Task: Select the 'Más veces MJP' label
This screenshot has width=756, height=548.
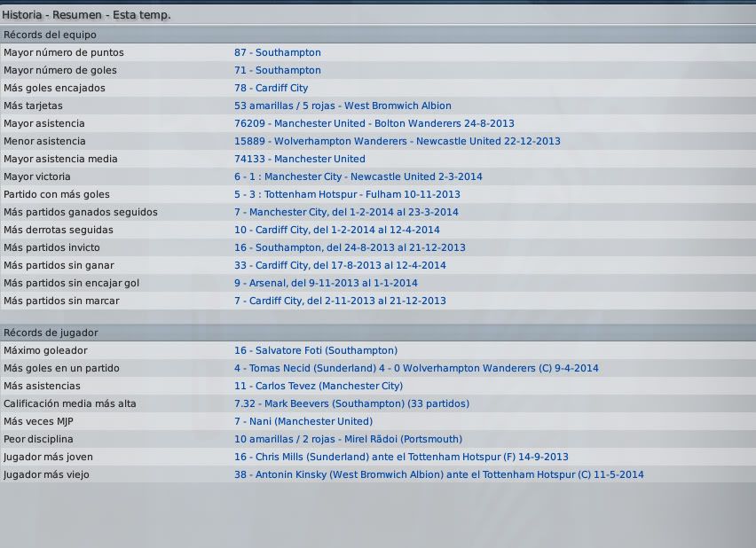Action: [x=38, y=422]
